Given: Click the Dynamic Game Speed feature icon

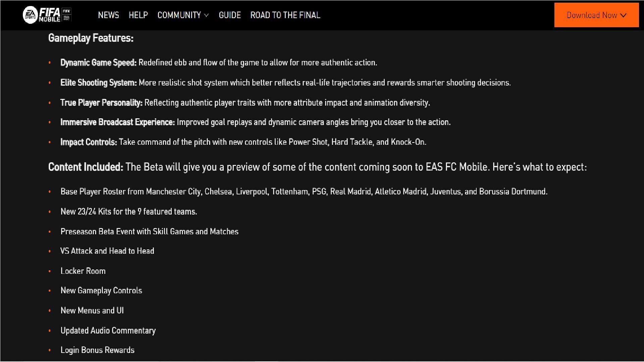Looking at the screenshot, I should 50,62.
